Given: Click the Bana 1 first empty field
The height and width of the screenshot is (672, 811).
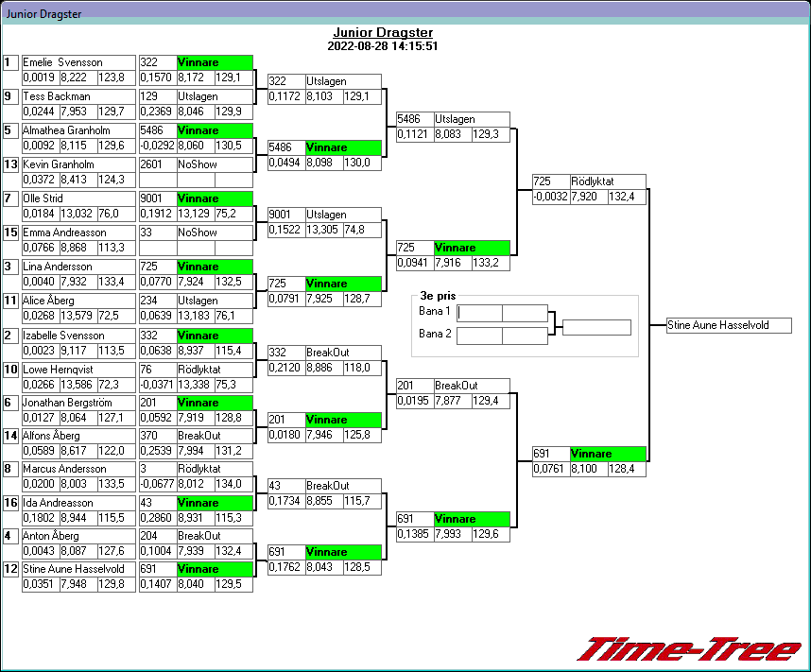Looking at the screenshot, I should pos(479,313).
